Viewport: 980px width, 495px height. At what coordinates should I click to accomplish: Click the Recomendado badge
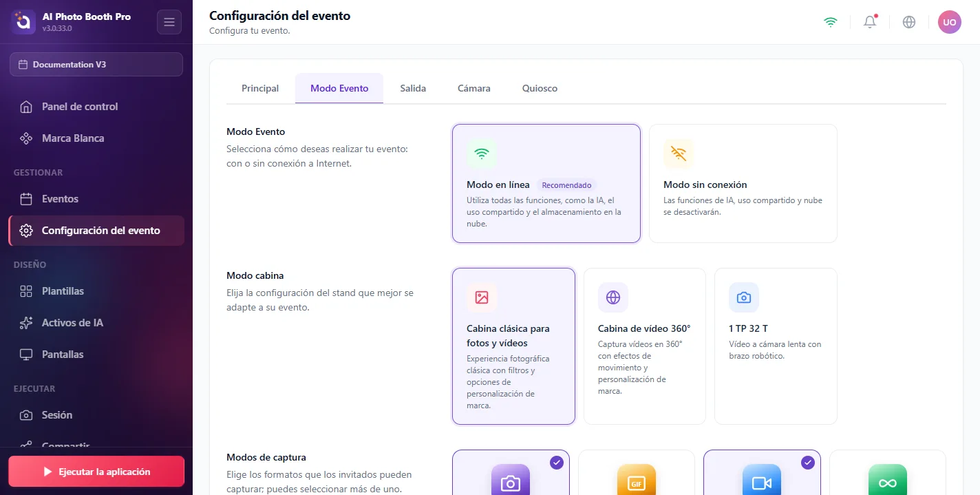566,185
